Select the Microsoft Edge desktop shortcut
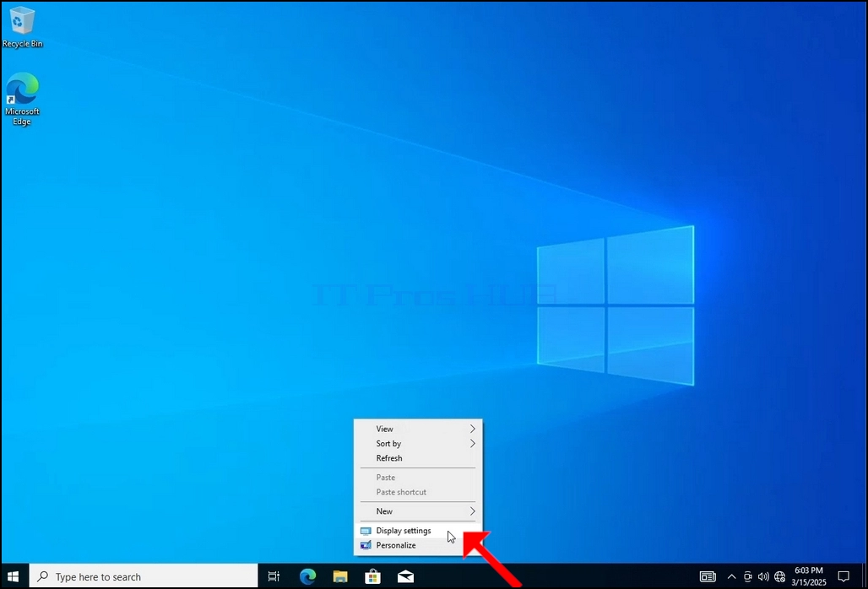Screen dimensions: 868x589 (22, 99)
